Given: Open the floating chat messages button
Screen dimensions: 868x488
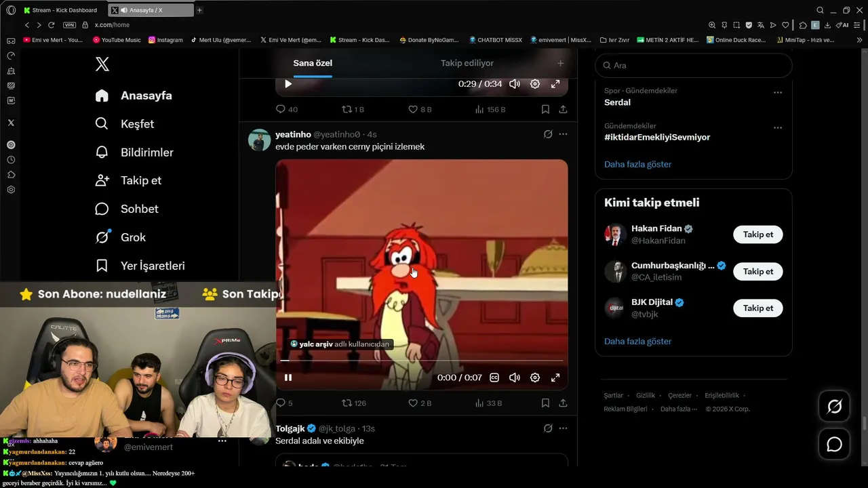Looking at the screenshot, I should pyautogui.click(x=835, y=445).
